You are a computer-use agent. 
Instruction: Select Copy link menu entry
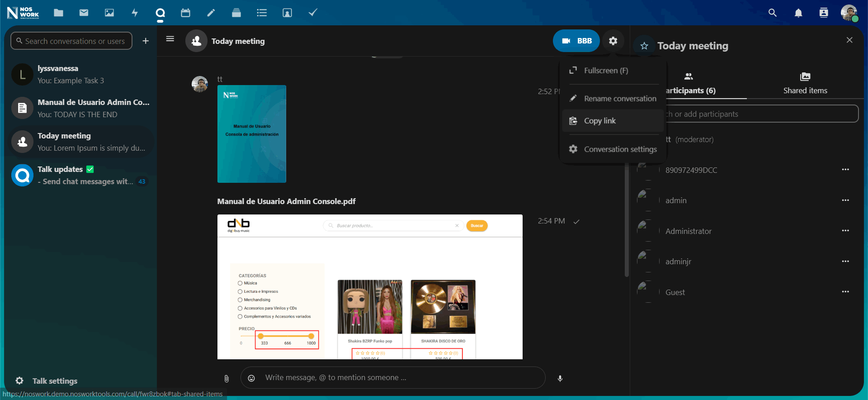click(x=613, y=121)
